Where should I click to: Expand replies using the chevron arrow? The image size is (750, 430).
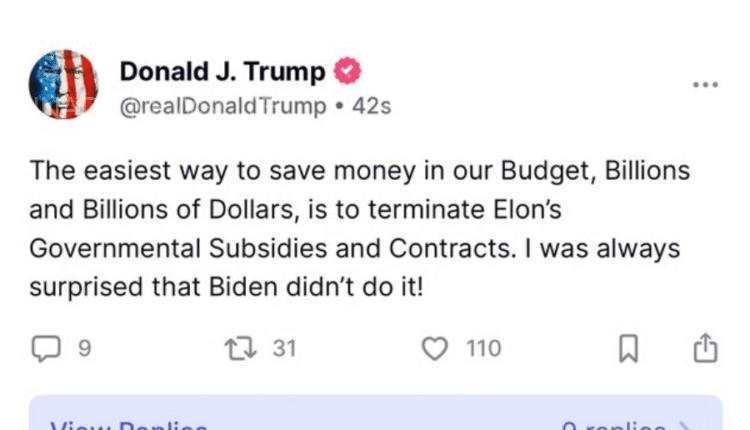coord(685,424)
